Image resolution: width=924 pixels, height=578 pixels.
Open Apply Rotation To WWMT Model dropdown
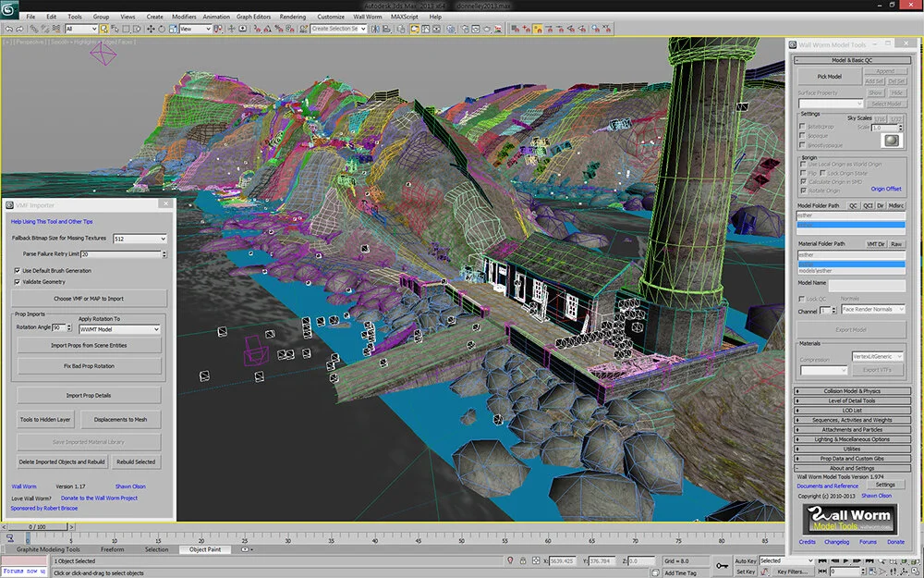[x=119, y=329]
